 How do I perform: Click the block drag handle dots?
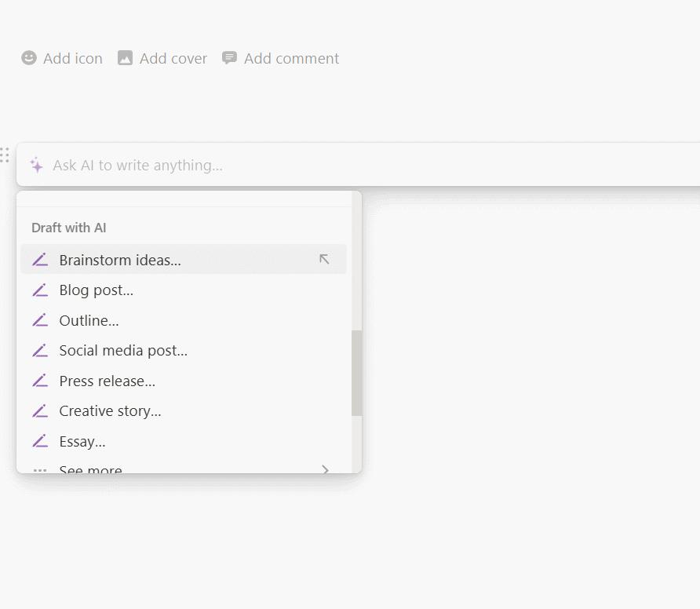pos(5,155)
